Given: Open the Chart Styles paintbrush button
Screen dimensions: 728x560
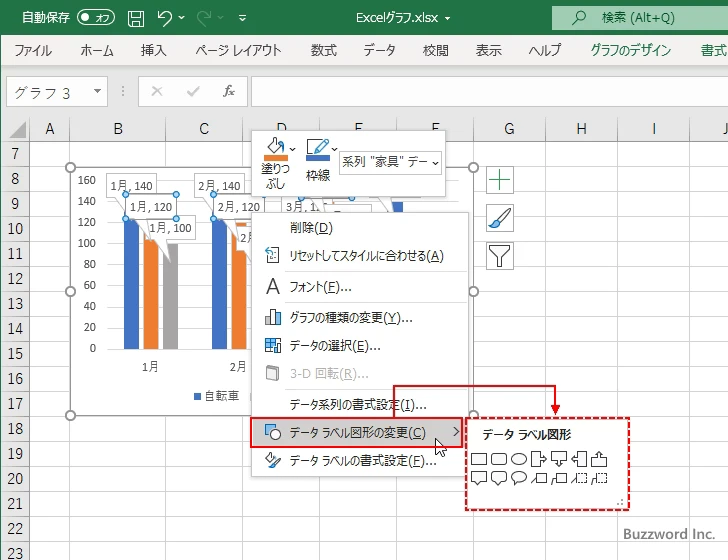Looking at the screenshot, I should pos(500,218).
